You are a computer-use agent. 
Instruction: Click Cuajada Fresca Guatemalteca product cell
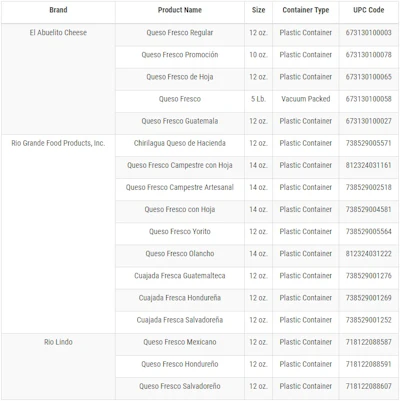(180, 276)
